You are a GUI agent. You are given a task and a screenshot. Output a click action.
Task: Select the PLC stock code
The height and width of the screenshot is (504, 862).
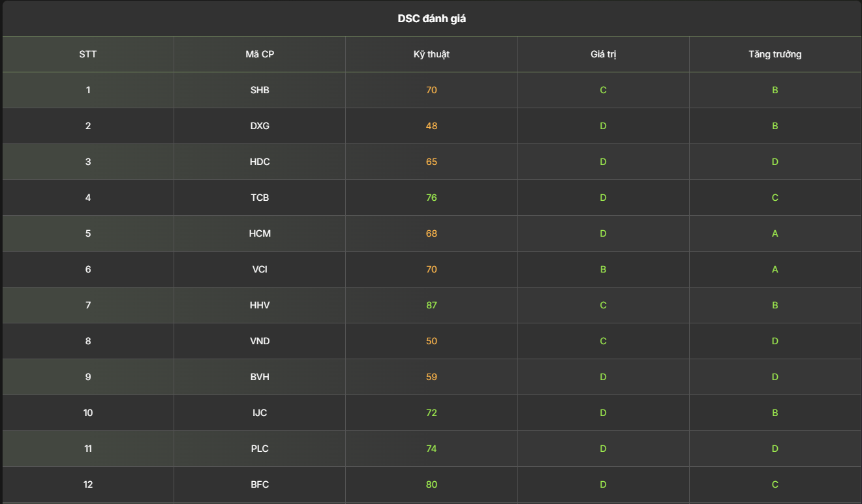click(260, 449)
